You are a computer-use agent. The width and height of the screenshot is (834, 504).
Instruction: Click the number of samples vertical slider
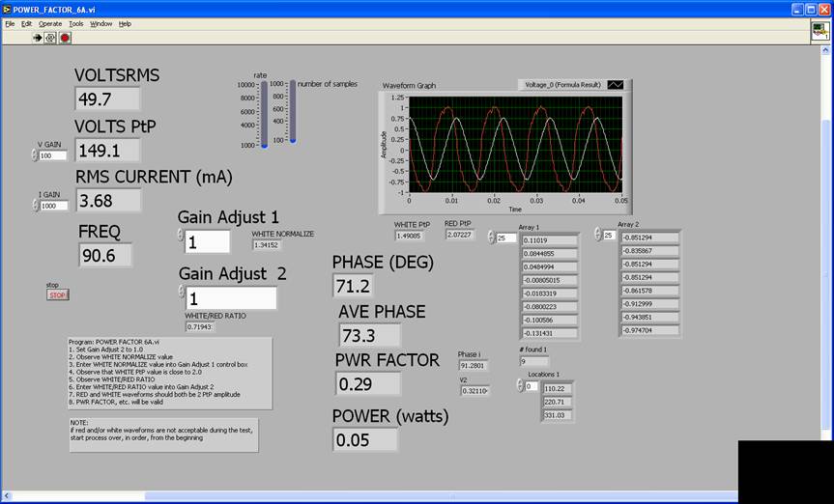[x=293, y=111]
